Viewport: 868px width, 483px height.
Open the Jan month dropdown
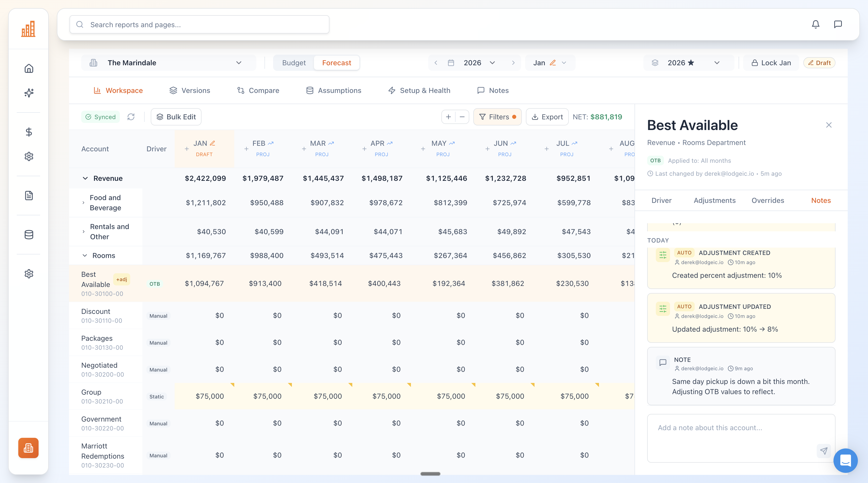[x=550, y=63]
